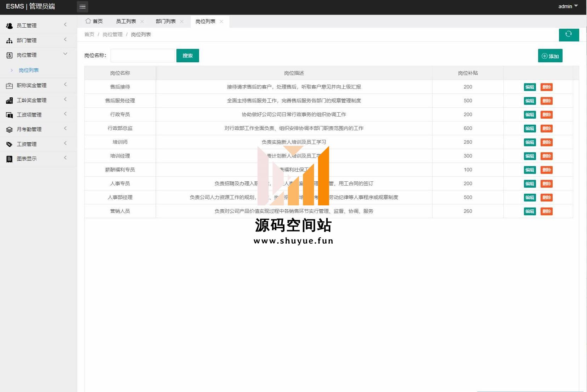Close the 岗位列表 tab with its X
This screenshot has height=392, width=587.
[221, 21]
